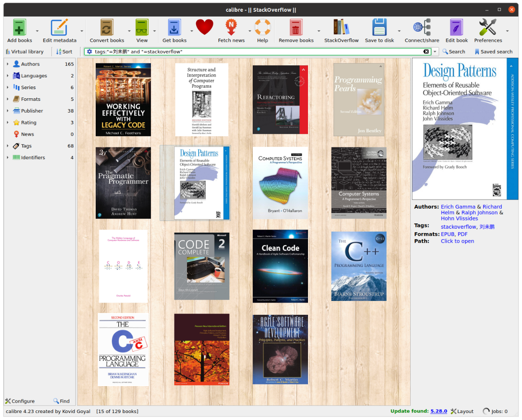Select the Programming Pearls book cover

coord(359,100)
